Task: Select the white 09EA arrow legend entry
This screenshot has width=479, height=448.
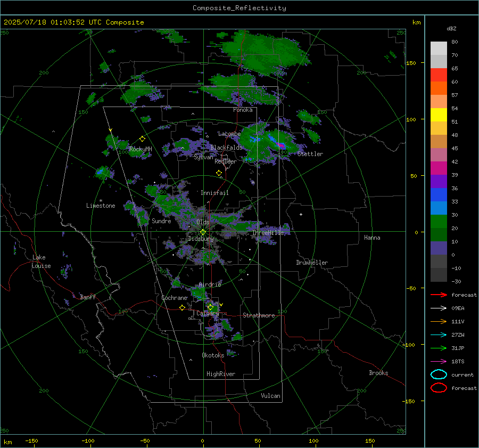Action: click(x=439, y=308)
